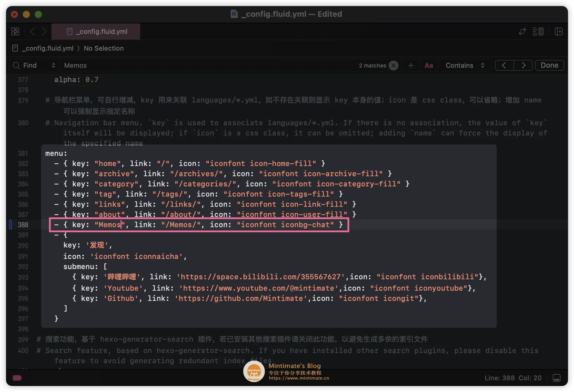The height and width of the screenshot is (392, 574).
Task: Click the "/Memos/" link string
Action: (181, 225)
